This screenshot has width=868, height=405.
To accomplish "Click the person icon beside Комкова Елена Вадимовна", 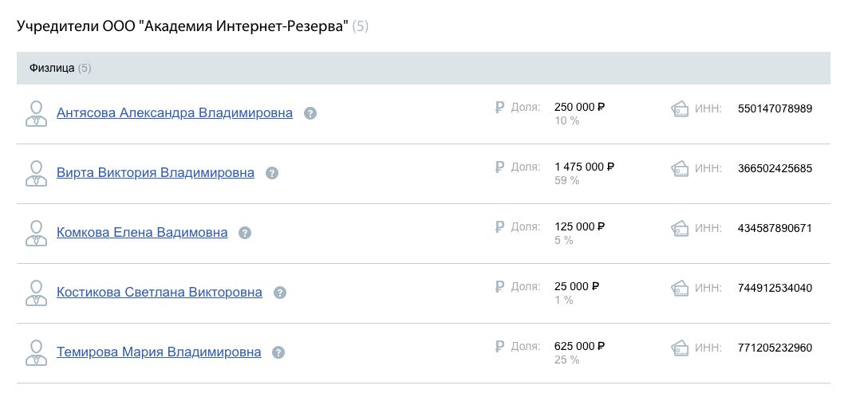I will tap(37, 233).
